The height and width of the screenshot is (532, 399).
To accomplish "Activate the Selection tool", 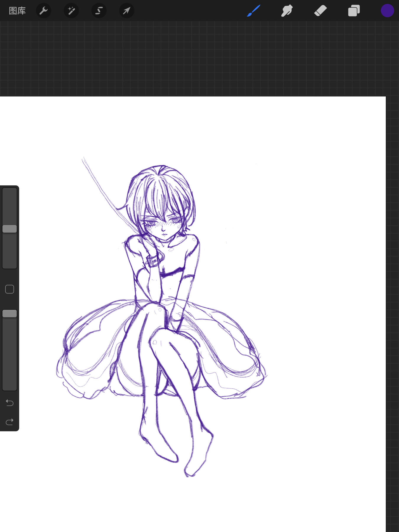I will [99, 11].
